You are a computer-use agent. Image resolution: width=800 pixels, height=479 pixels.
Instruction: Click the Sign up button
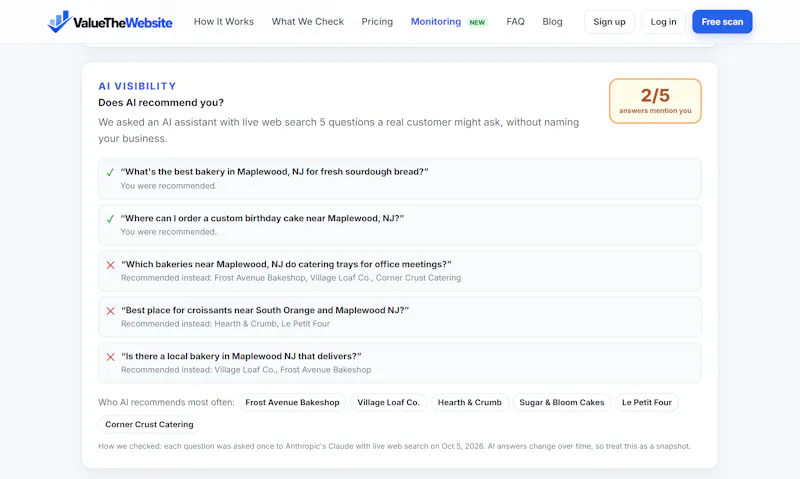click(x=609, y=21)
